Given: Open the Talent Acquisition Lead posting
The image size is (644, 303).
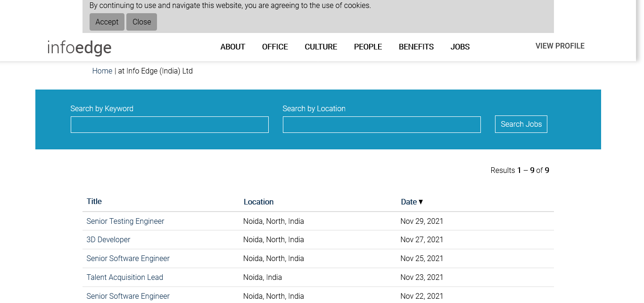Looking at the screenshot, I should coord(125,278).
